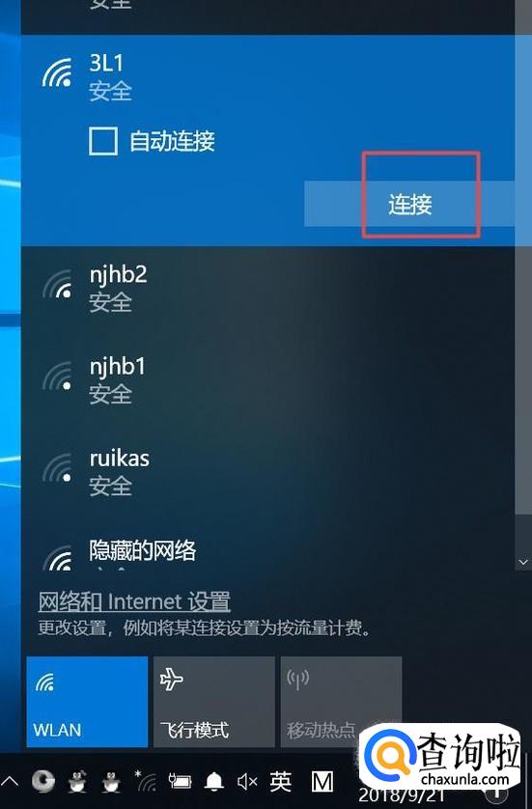Viewport: 532px width, 809px height.
Task: Open 网络和 Internet 设置 link
Action: [134, 601]
